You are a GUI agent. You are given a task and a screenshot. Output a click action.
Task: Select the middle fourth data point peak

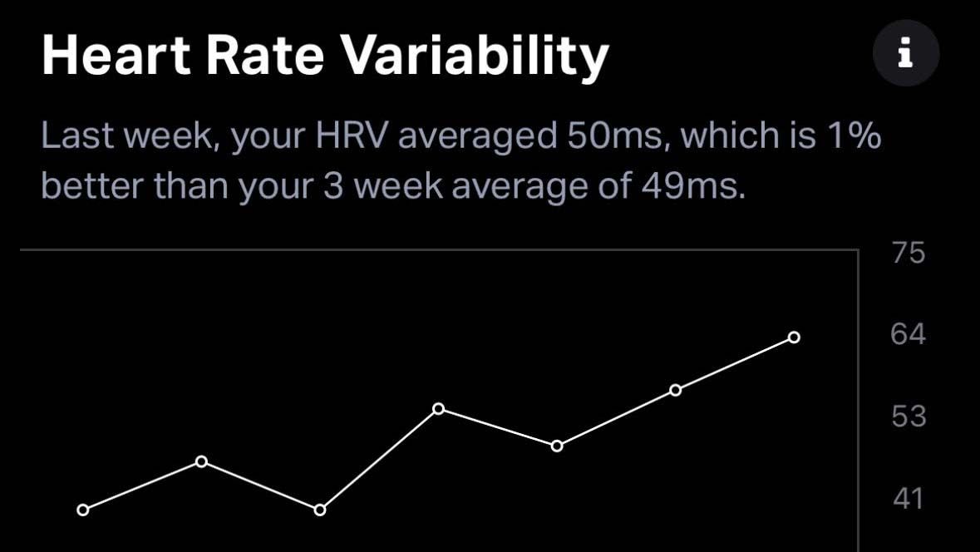click(439, 409)
